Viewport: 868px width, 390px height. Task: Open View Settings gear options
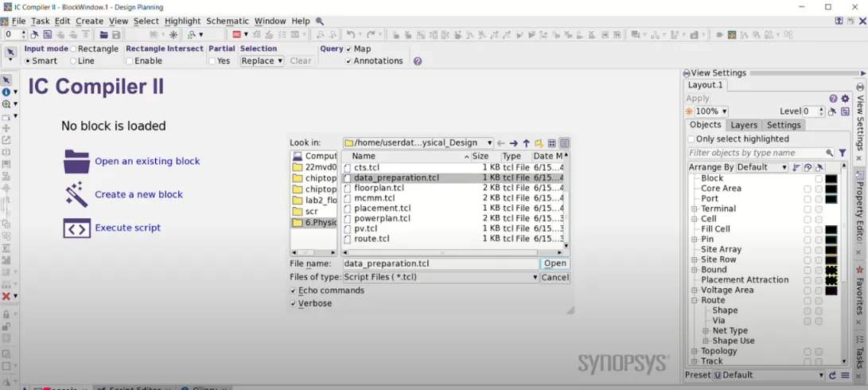845,99
